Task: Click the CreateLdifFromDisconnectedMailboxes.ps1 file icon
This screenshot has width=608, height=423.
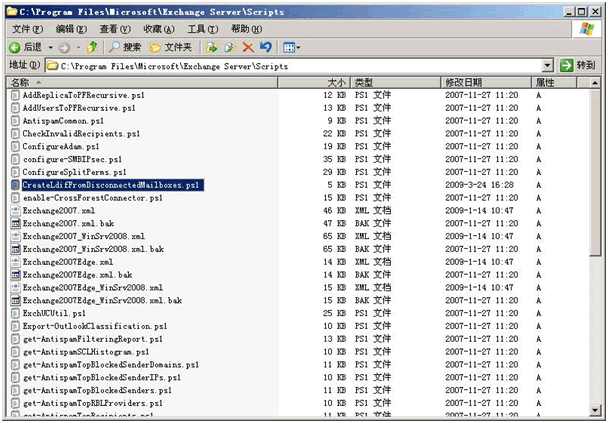Action: tap(15, 185)
